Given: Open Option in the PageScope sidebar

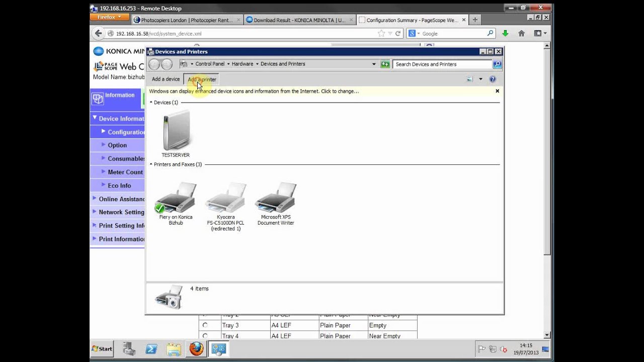Looking at the screenshot, I should tap(117, 145).
